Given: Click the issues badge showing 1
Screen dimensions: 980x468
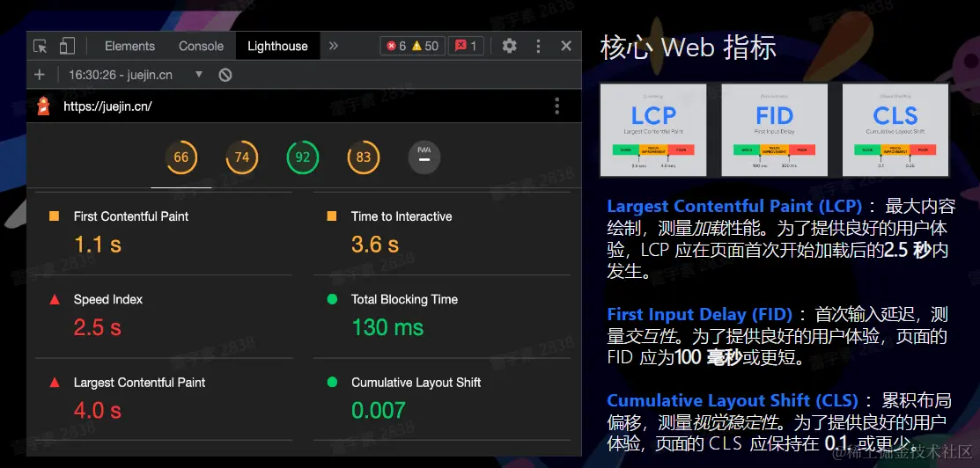Looking at the screenshot, I should (x=466, y=46).
